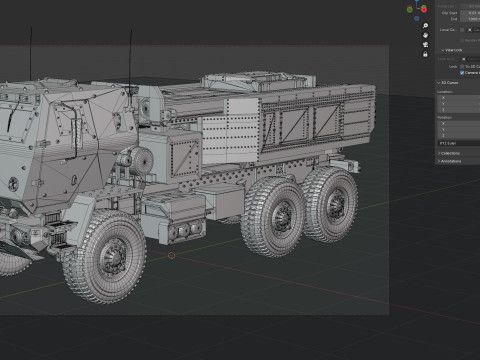Enable Lock To 3D Cursor checkbox
This screenshot has width=480, height=360.
pyautogui.click(x=462, y=67)
